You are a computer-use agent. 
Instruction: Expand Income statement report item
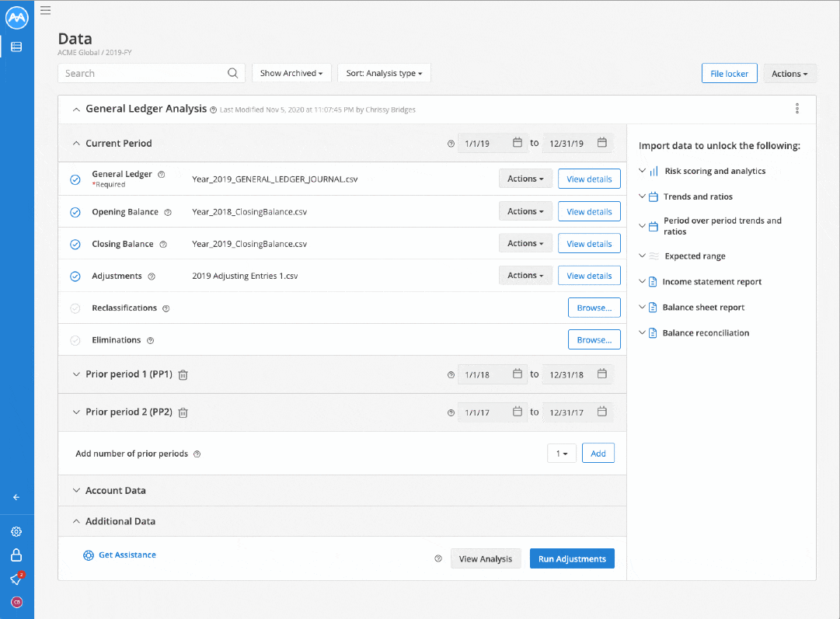click(643, 281)
